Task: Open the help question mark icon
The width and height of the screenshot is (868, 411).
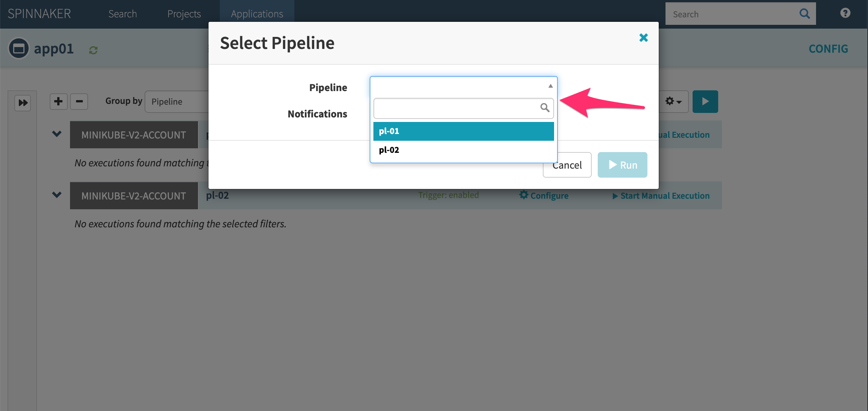Action: click(x=845, y=13)
